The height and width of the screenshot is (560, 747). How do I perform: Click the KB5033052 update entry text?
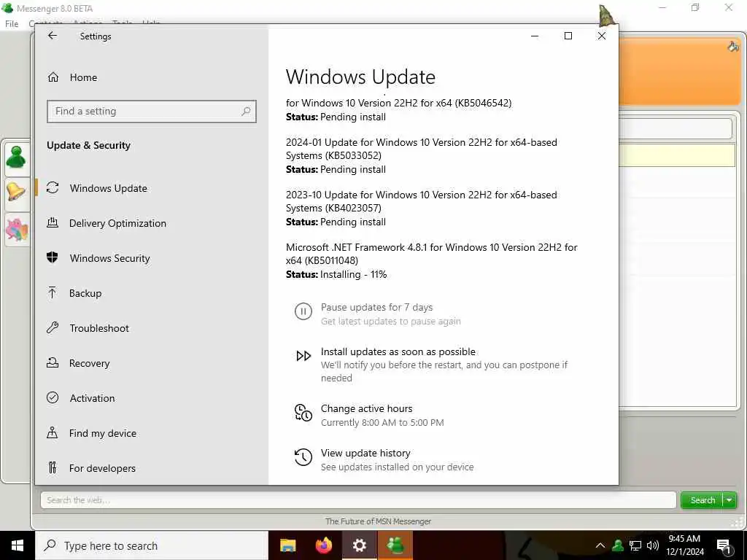pos(421,149)
